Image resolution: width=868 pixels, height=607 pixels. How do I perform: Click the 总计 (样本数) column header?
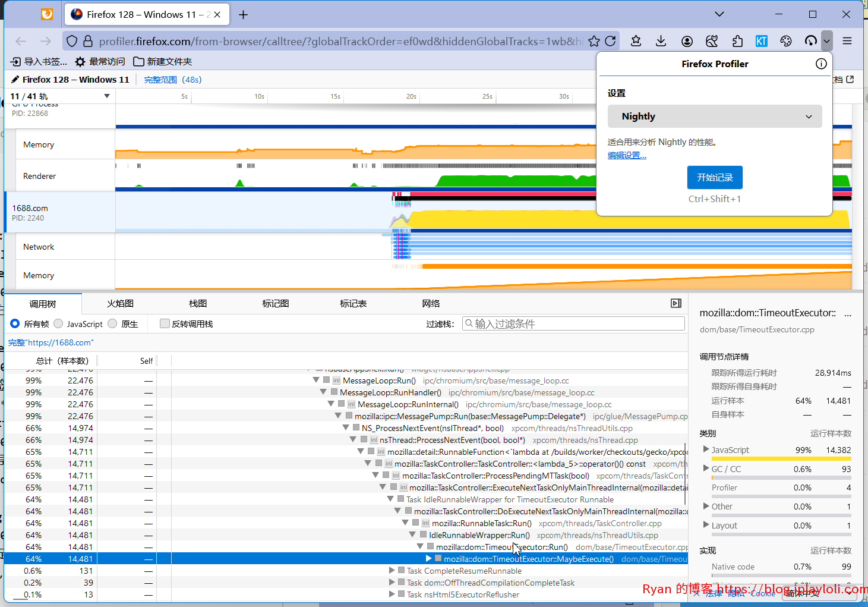(62, 361)
